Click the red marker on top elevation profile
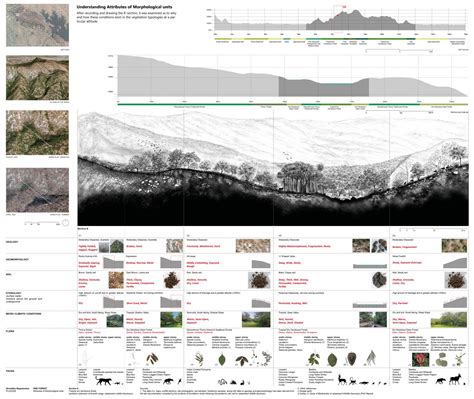This screenshot has height=399, width=474. [x=338, y=14]
